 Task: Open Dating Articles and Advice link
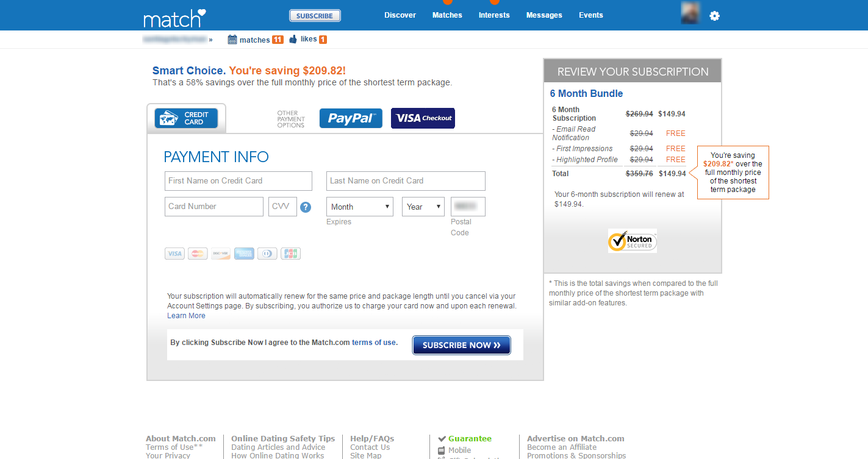click(x=278, y=447)
